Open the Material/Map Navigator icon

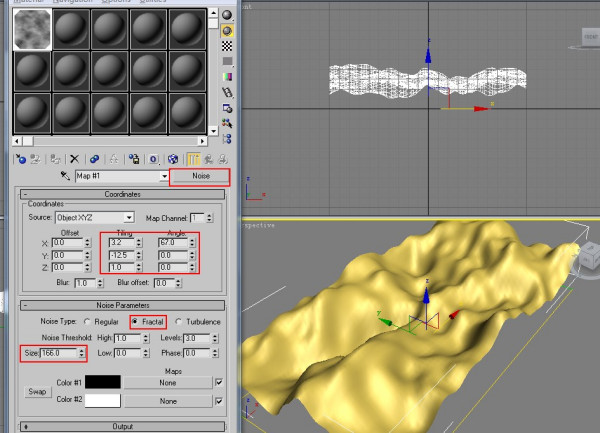tap(227, 138)
